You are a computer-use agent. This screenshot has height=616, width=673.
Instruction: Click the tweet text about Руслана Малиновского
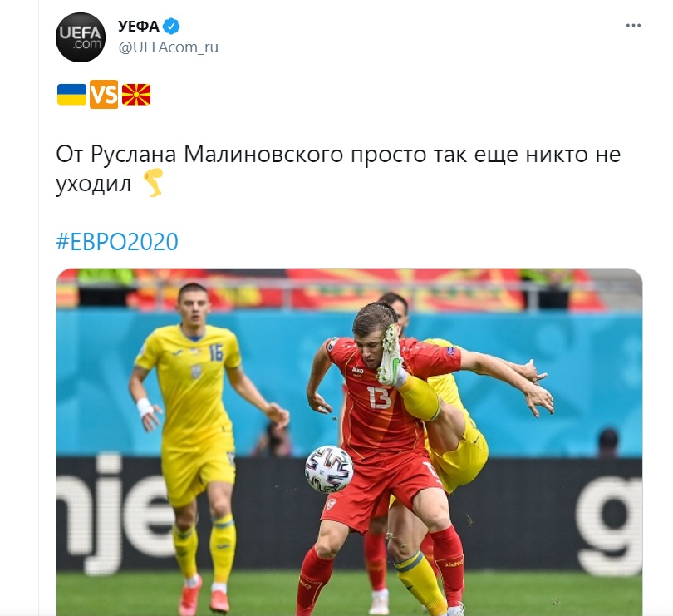[x=338, y=169]
